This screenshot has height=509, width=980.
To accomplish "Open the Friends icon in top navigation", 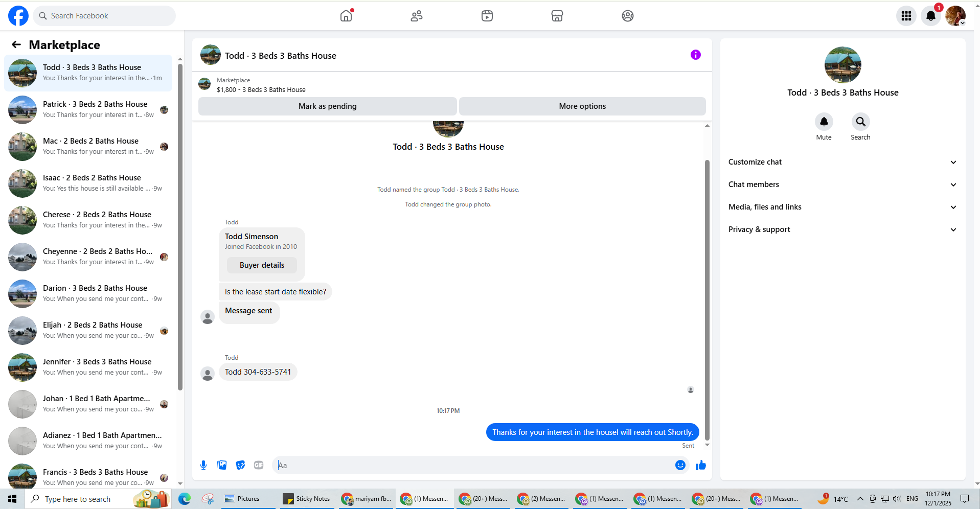I will pos(417,16).
